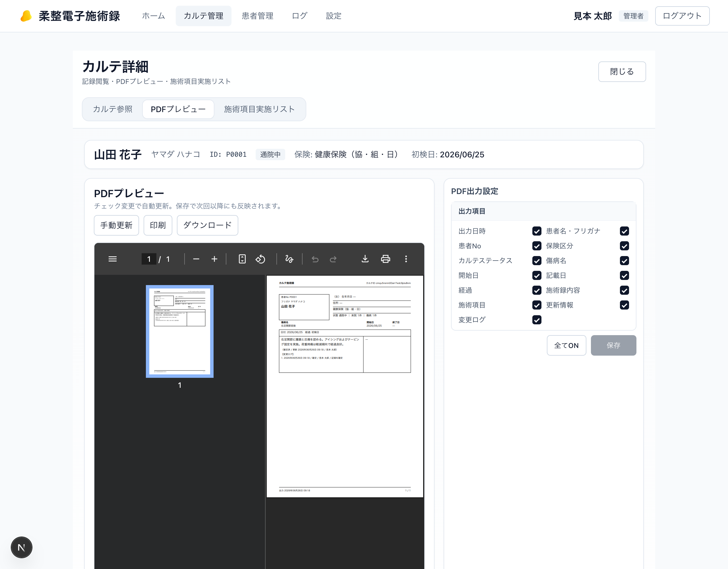Disable 変更ログ output item
Image resolution: width=728 pixels, height=569 pixels.
click(537, 320)
